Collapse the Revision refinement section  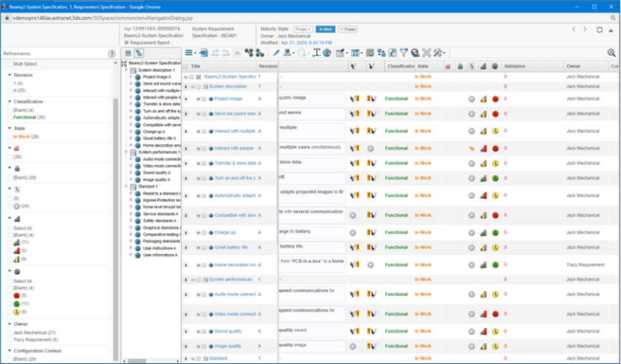[x=9, y=75]
